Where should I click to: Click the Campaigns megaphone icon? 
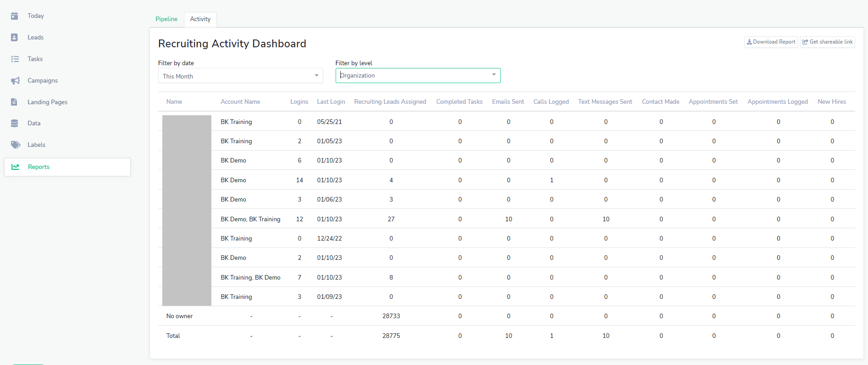15,80
